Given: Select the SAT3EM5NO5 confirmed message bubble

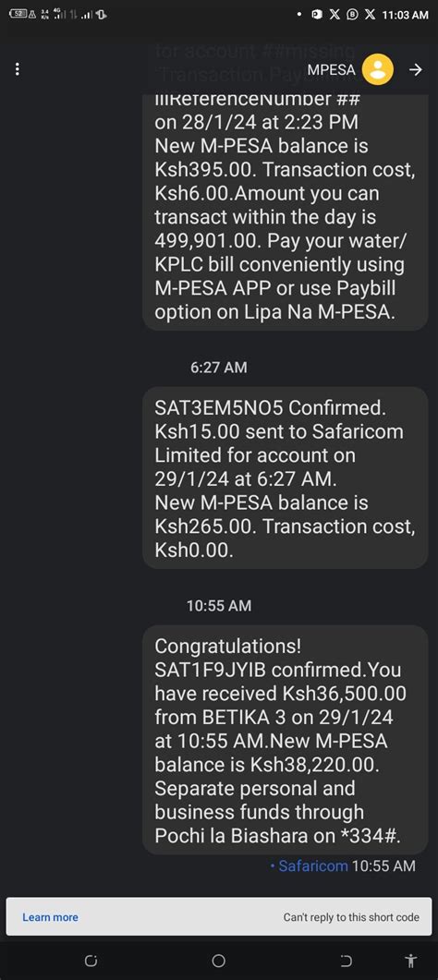Looking at the screenshot, I should point(286,478).
